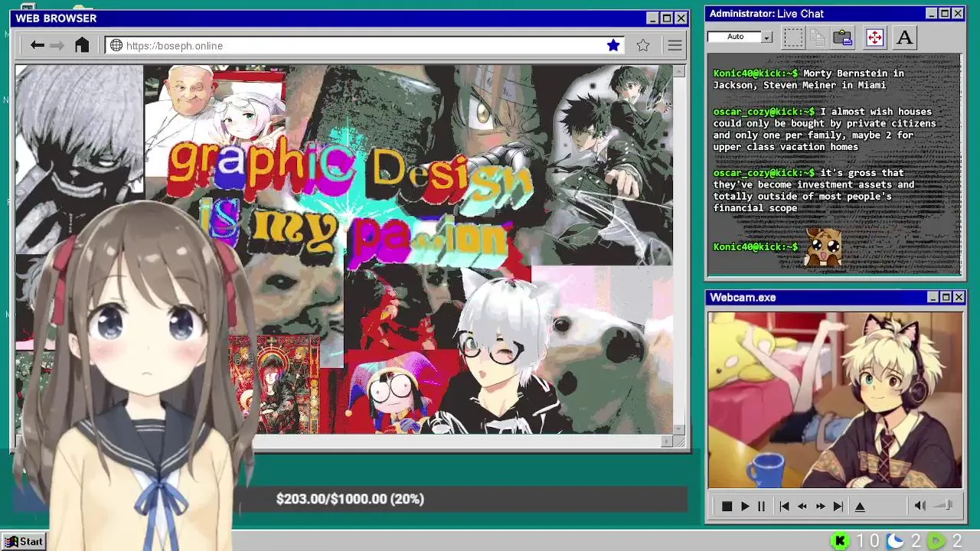980x551 pixels.
Task: Click the webcam video feed
Action: pos(835,399)
